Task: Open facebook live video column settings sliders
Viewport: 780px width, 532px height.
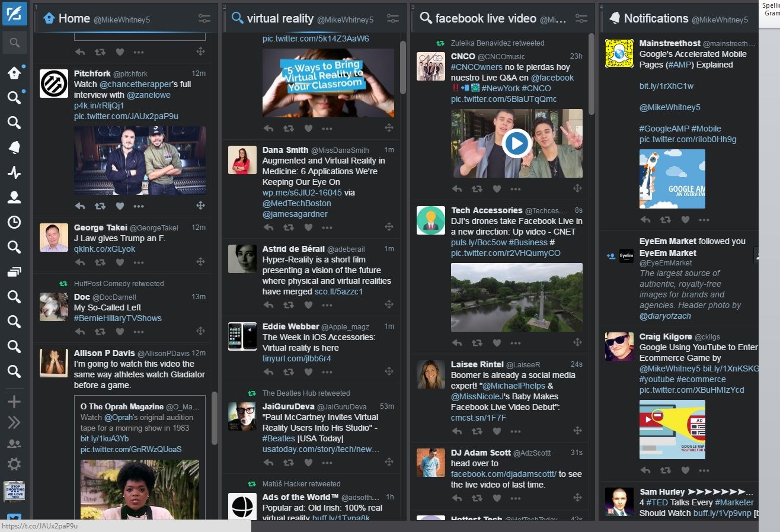Action: point(581,18)
